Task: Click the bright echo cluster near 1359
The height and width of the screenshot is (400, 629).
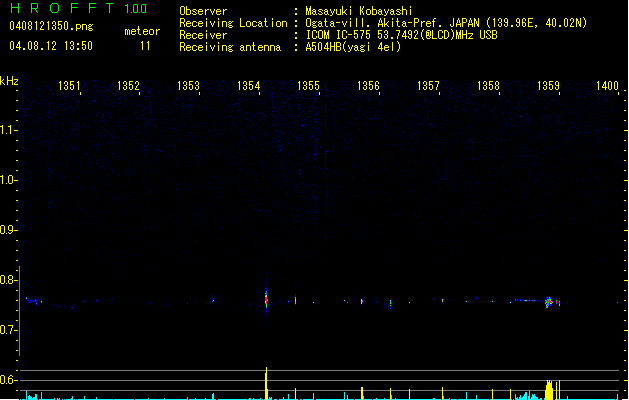Action: click(549, 302)
